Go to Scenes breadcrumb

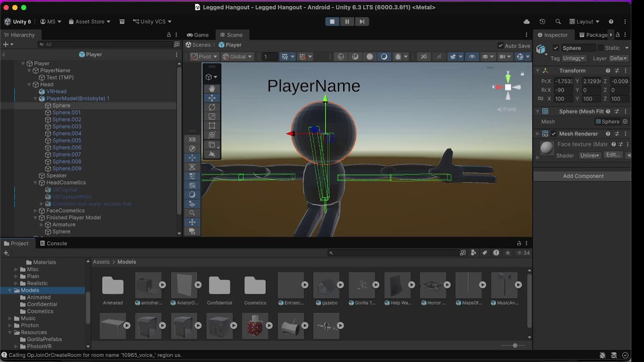tap(198, 45)
